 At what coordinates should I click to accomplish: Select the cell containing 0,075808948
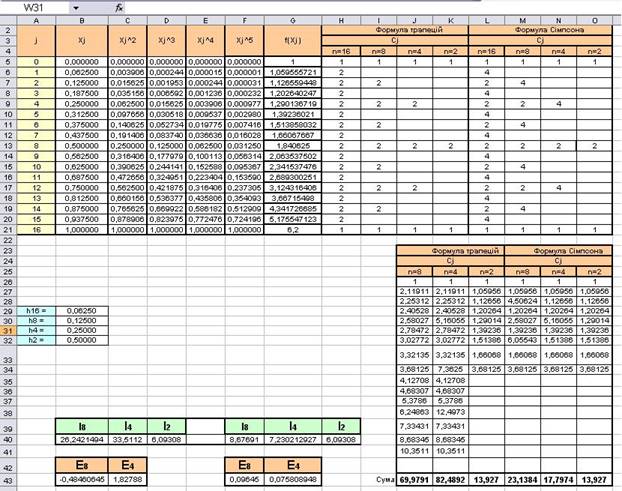point(293,479)
